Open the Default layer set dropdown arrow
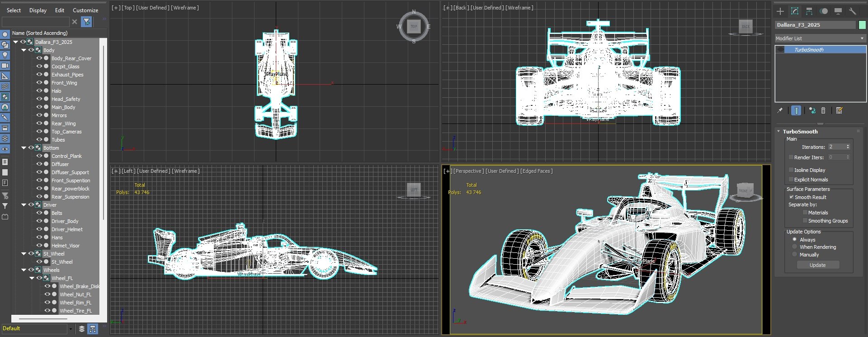The height and width of the screenshot is (337, 868). pos(71,329)
